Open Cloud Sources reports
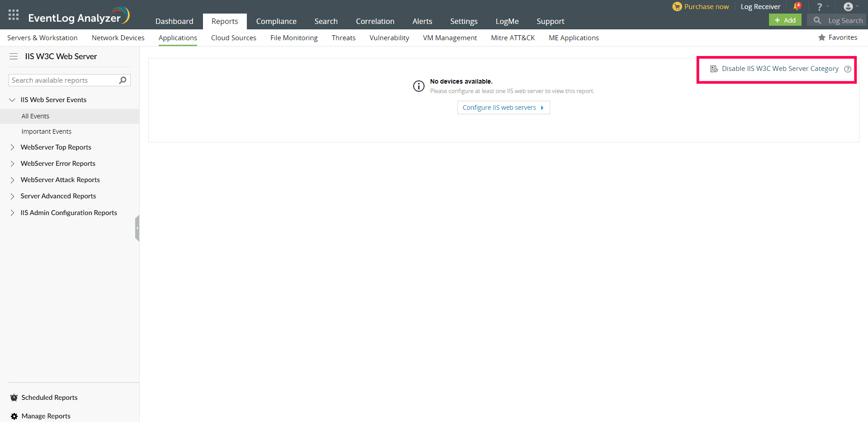 tap(234, 38)
